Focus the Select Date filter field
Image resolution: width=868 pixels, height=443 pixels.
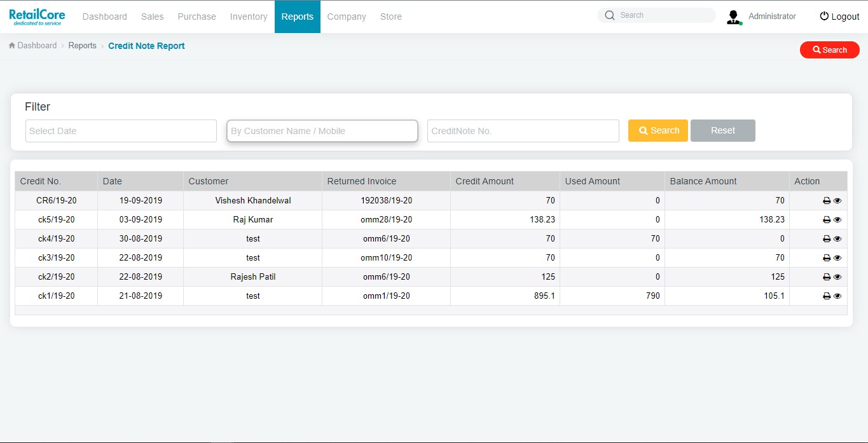[121, 131]
